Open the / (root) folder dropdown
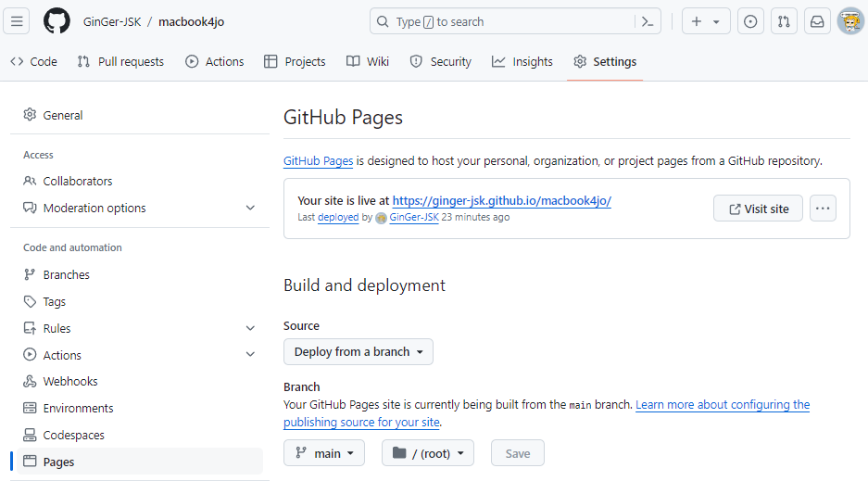 point(428,453)
